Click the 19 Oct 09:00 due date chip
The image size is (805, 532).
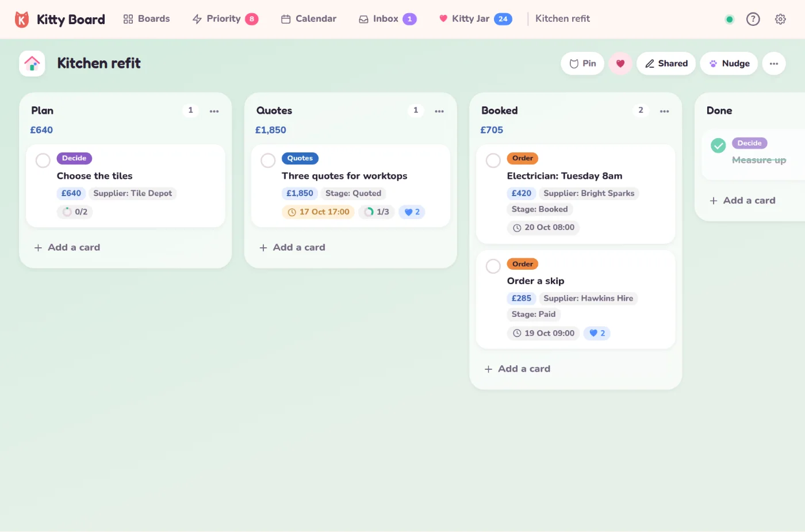click(x=543, y=333)
